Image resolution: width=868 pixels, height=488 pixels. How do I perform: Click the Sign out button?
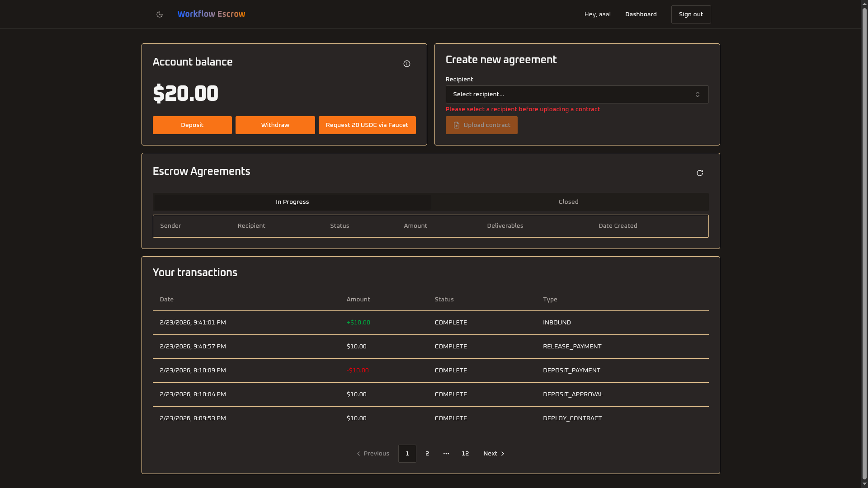tap(691, 14)
